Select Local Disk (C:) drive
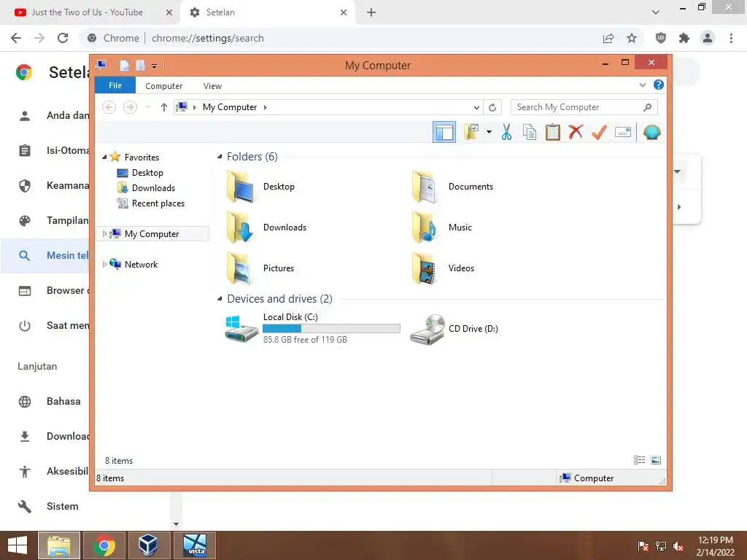 312,328
